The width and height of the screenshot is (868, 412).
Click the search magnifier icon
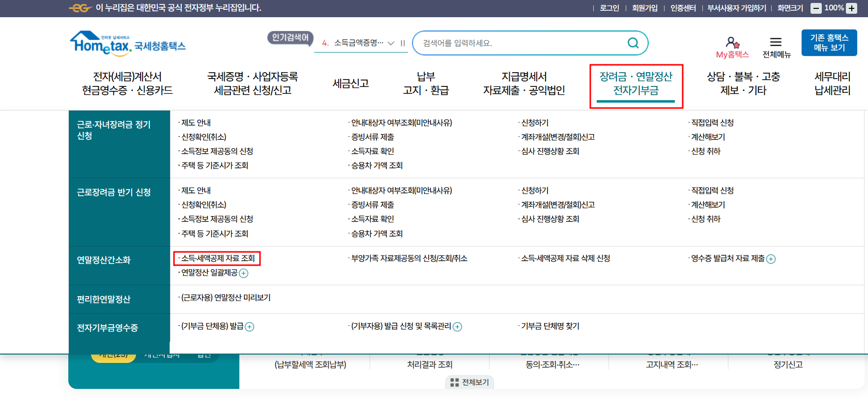pyautogui.click(x=633, y=43)
